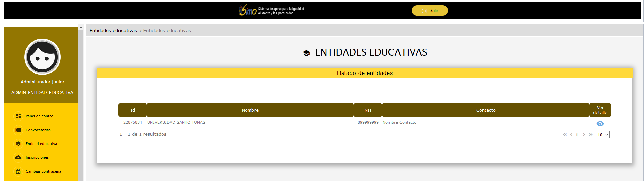View details with the eye icon
644x181 pixels.
(600, 124)
